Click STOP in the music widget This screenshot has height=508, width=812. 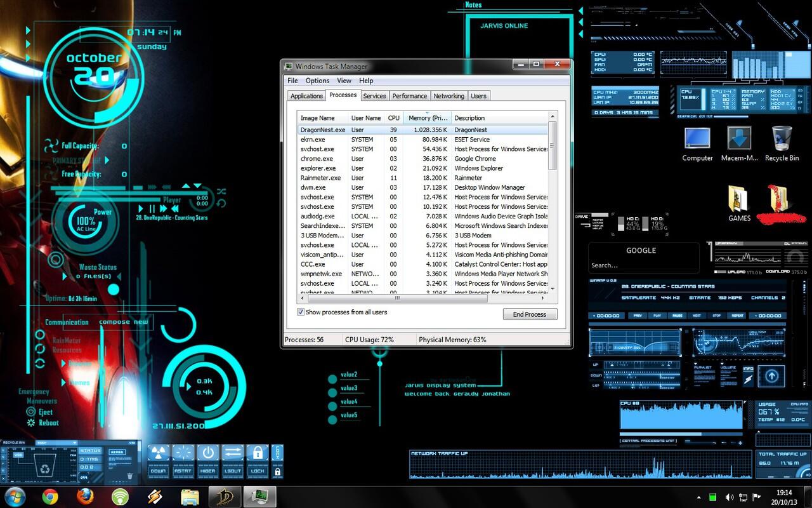[x=716, y=315]
